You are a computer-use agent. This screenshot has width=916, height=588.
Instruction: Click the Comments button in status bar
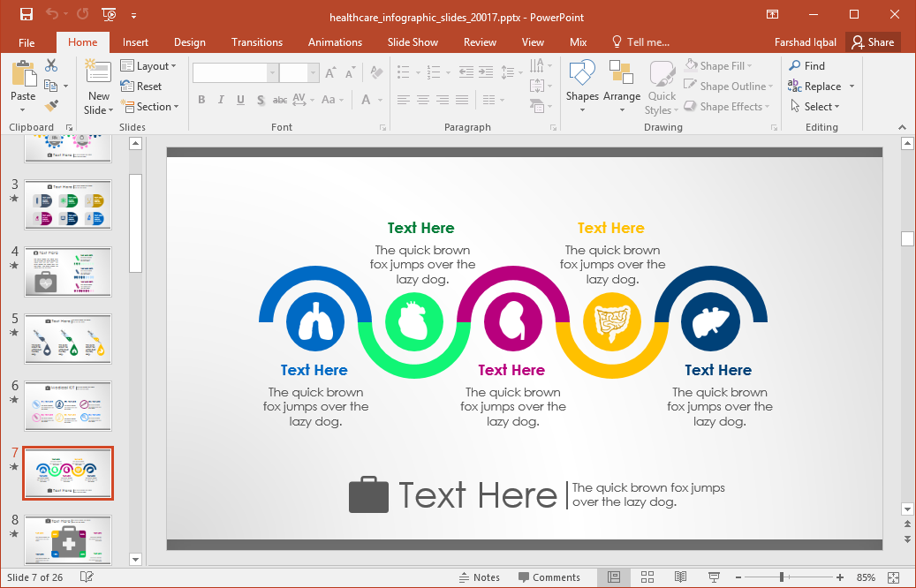point(549,577)
